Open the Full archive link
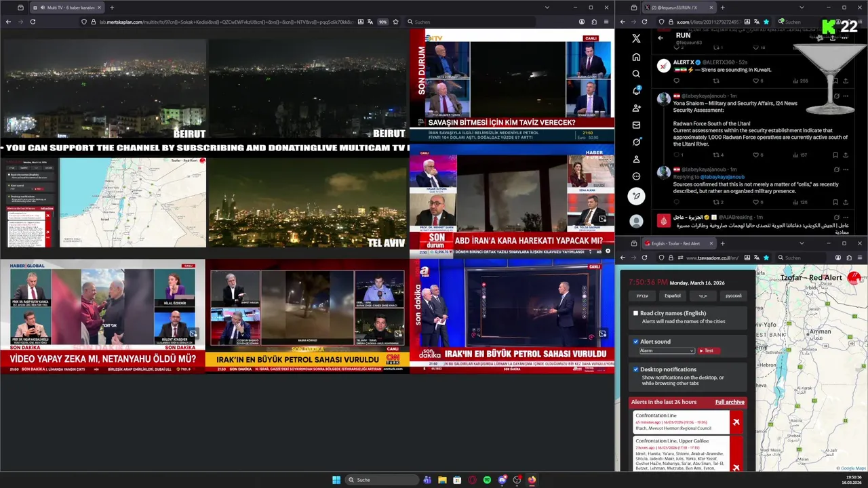This screenshot has width=868, height=488. (x=730, y=402)
